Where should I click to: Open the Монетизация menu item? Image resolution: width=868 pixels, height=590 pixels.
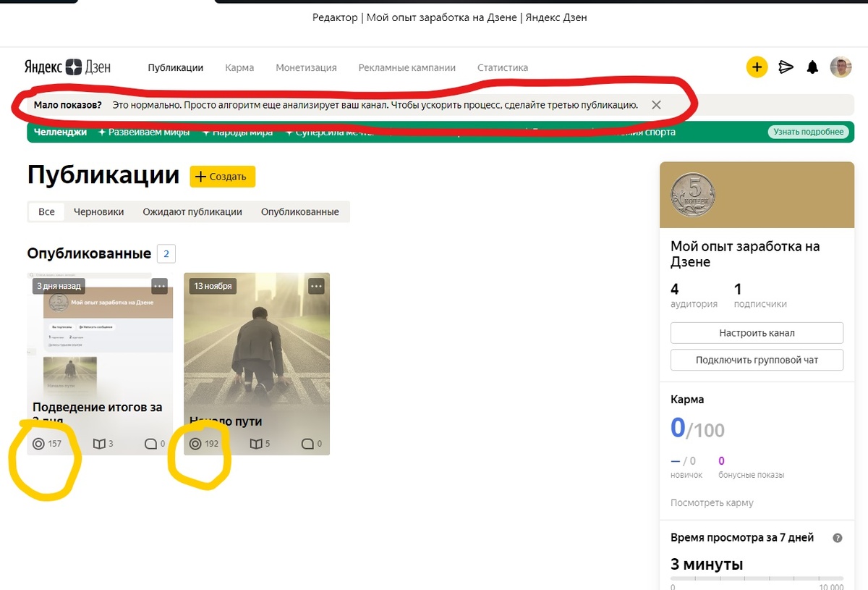coord(306,67)
